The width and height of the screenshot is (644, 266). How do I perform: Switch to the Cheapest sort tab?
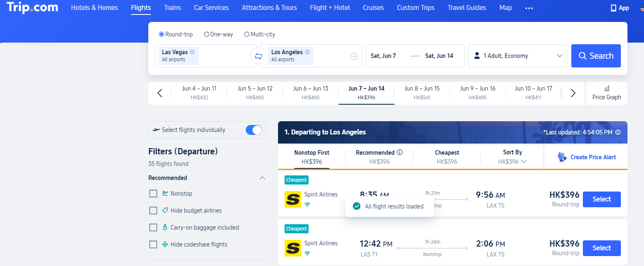[x=447, y=157]
